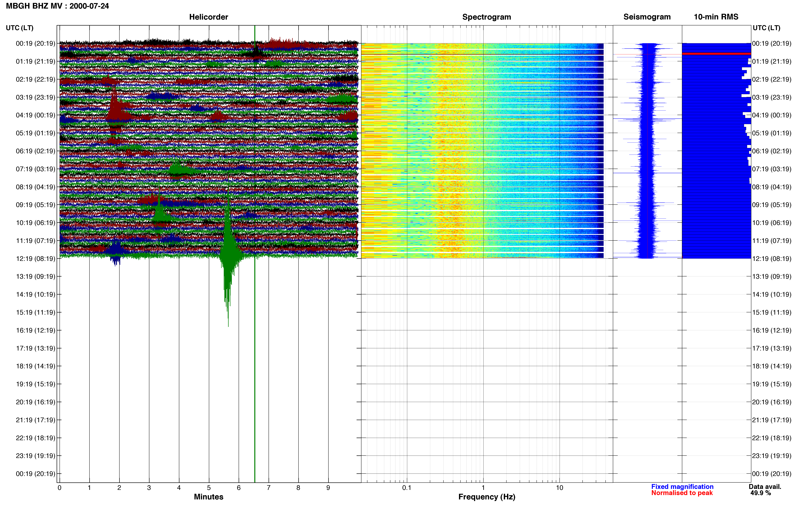
Task: Click the frequency tick label '10'
Action: pos(559,487)
